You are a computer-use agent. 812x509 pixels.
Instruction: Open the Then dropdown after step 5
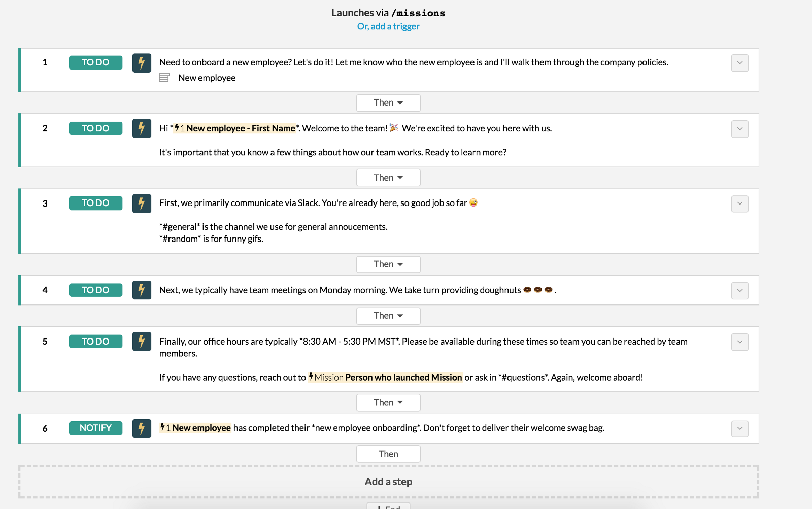[388, 403]
